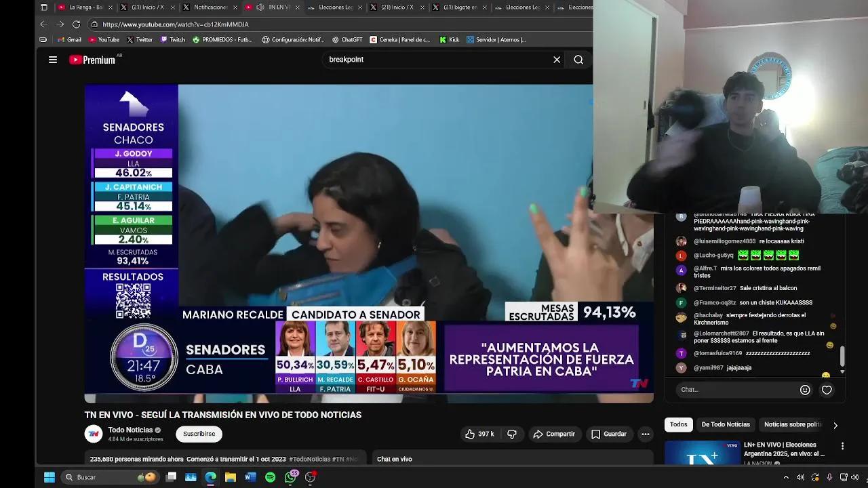Click the Windows taskbar Buscar search box
Image resolution: width=868 pixels, height=488 pixels.
pyautogui.click(x=109, y=477)
